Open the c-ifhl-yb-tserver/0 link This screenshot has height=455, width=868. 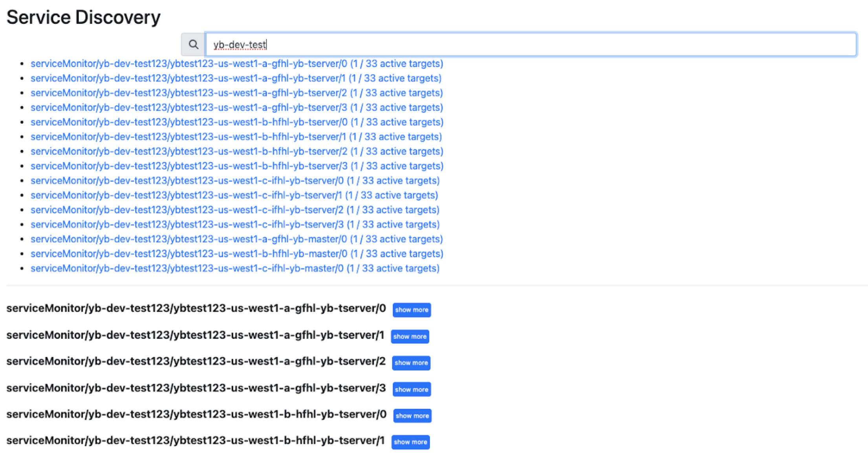click(x=235, y=181)
